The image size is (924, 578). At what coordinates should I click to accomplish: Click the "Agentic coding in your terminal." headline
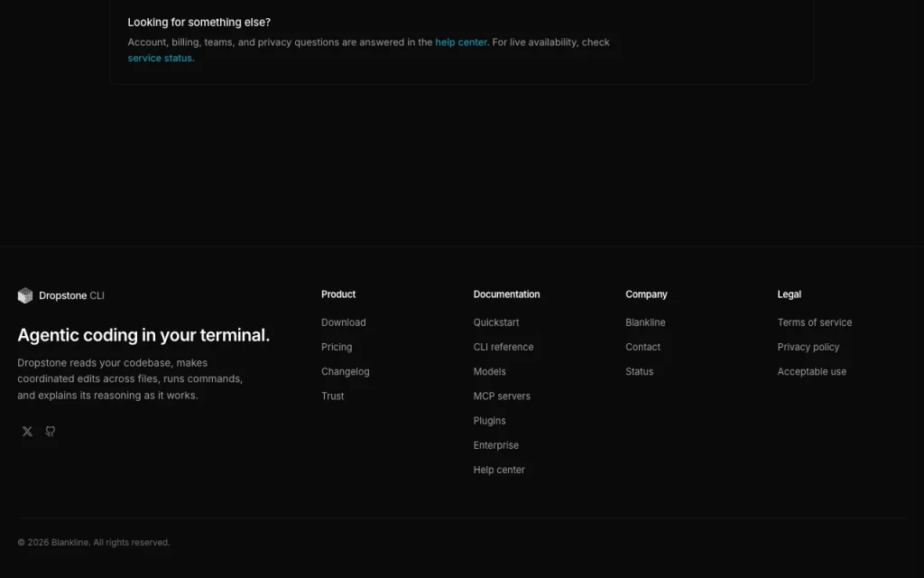[x=143, y=335]
